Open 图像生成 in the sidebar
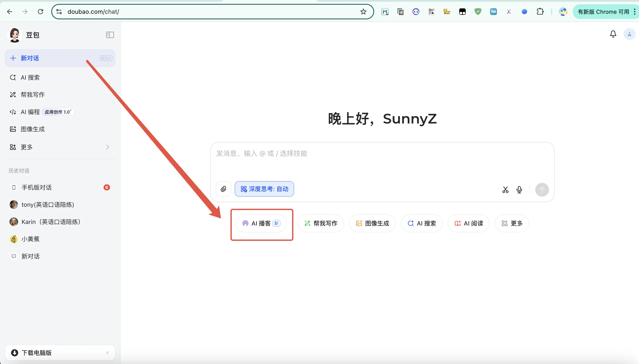Viewport: 639px width, 364px height. (60, 129)
